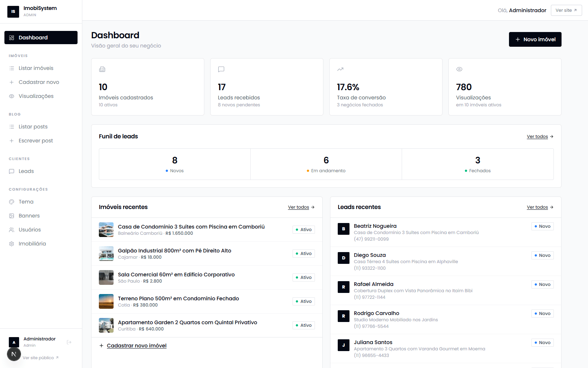
Task: Click the round N badge at bottom left
Action: pyautogui.click(x=14, y=354)
